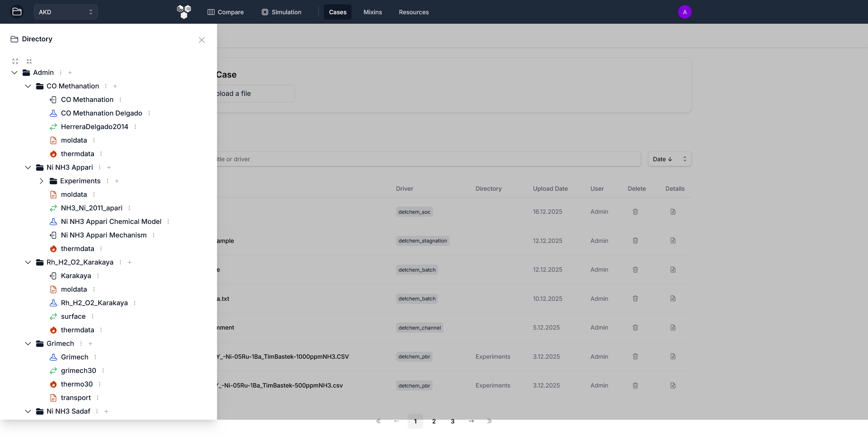This screenshot has width=868, height=439.
Task: Switch to the Mixins tab
Action: tap(373, 12)
